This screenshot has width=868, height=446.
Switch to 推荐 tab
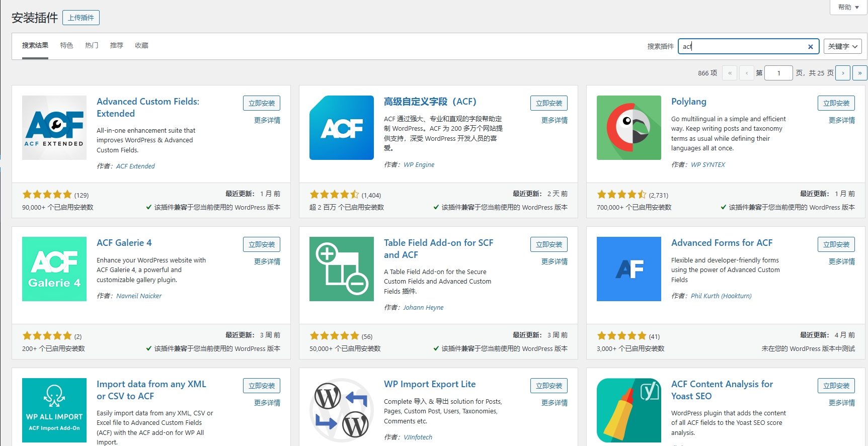tap(117, 45)
